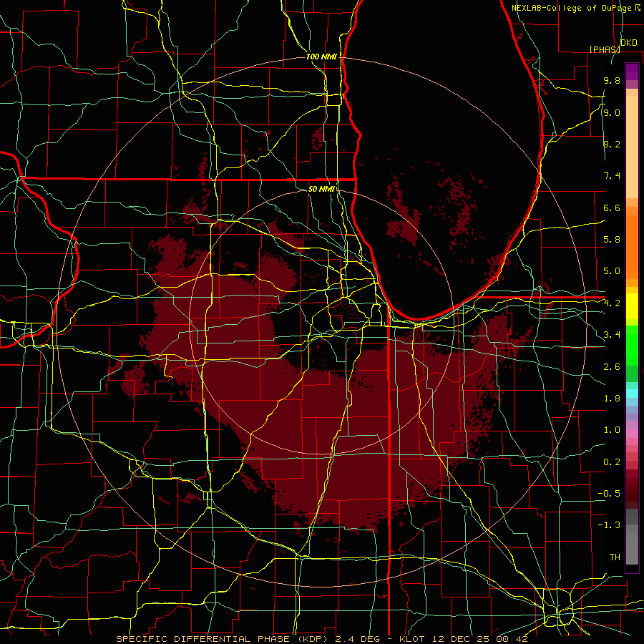Viewport: 644px width, 644px height.
Task: Click the light peach segment of color bar
Action: tap(632, 147)
